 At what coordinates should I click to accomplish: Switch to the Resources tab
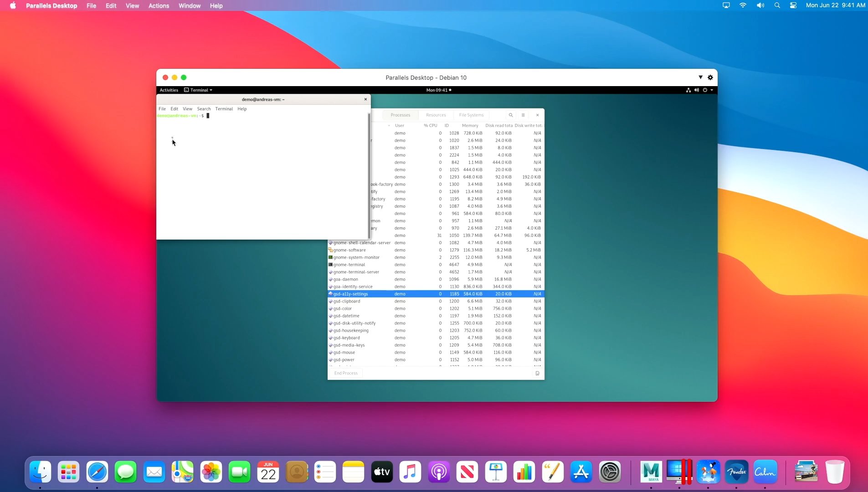(x=436, y=115)
